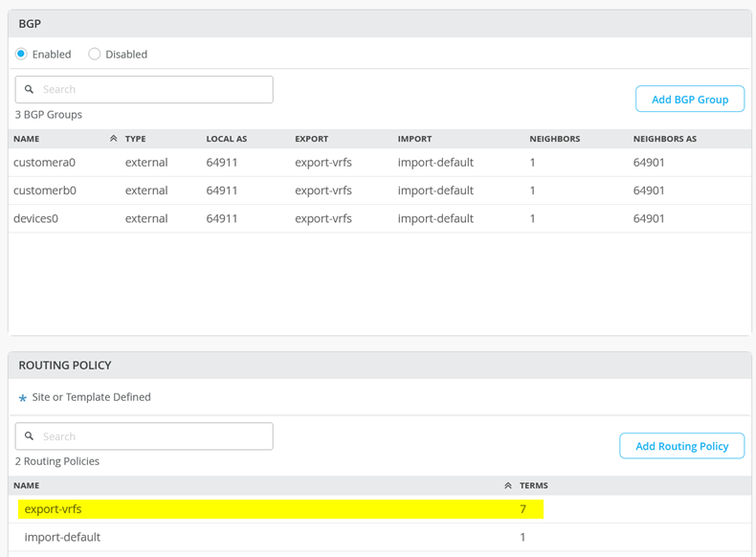Sort BGP groups by Name arrow icon
756x557 pixels.
click(x=113, y=139)
